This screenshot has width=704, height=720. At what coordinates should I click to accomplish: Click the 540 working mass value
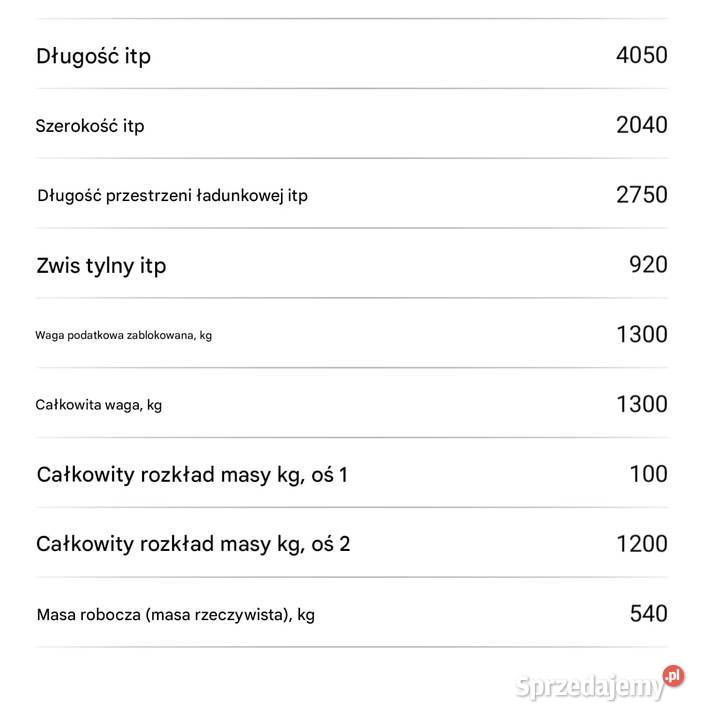point(648,613)
